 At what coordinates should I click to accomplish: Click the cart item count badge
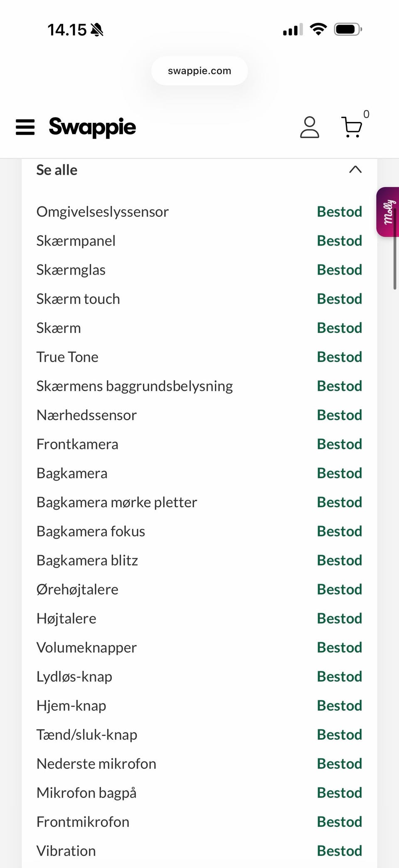coord(366,114)
